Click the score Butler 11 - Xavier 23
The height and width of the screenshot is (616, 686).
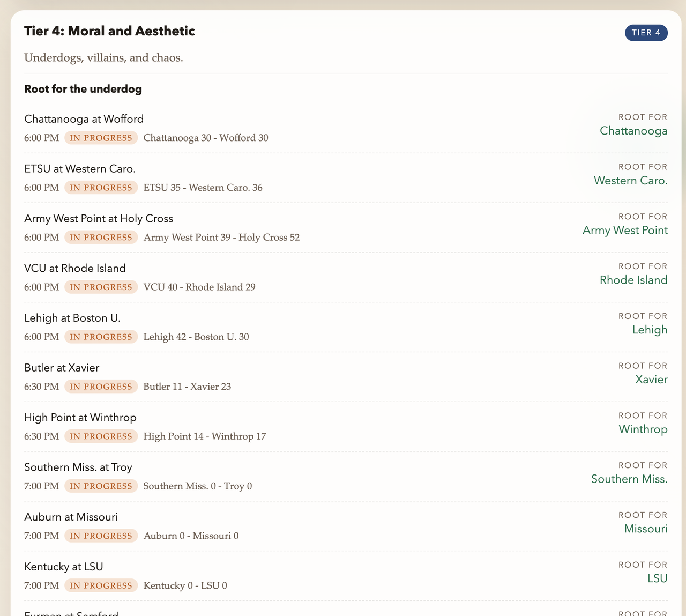coord(188,387)
